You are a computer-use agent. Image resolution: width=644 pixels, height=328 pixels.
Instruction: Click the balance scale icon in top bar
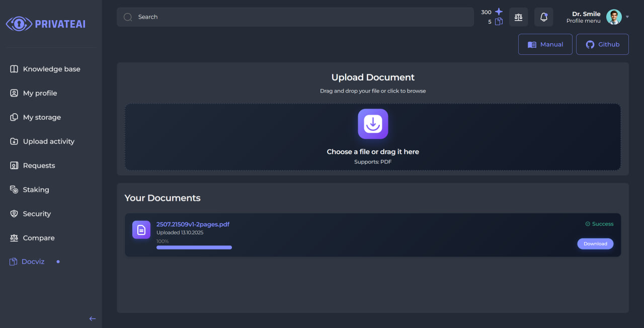coord(518,17)
